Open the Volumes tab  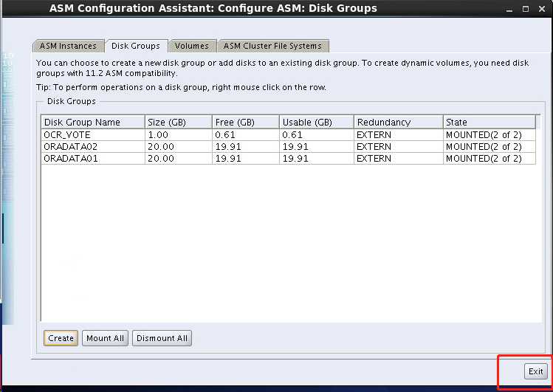coord(192,46)
